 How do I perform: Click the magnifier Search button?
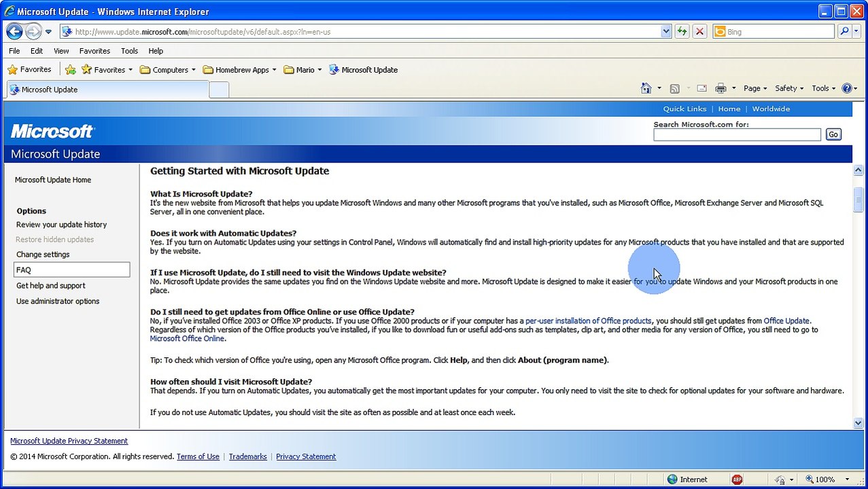tap(844, 31)
